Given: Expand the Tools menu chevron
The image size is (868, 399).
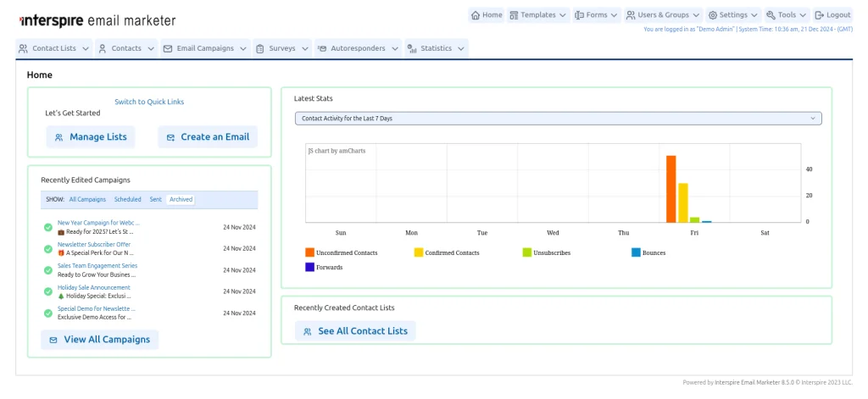Looking at the screenshot, I should [x=803, y=15].
